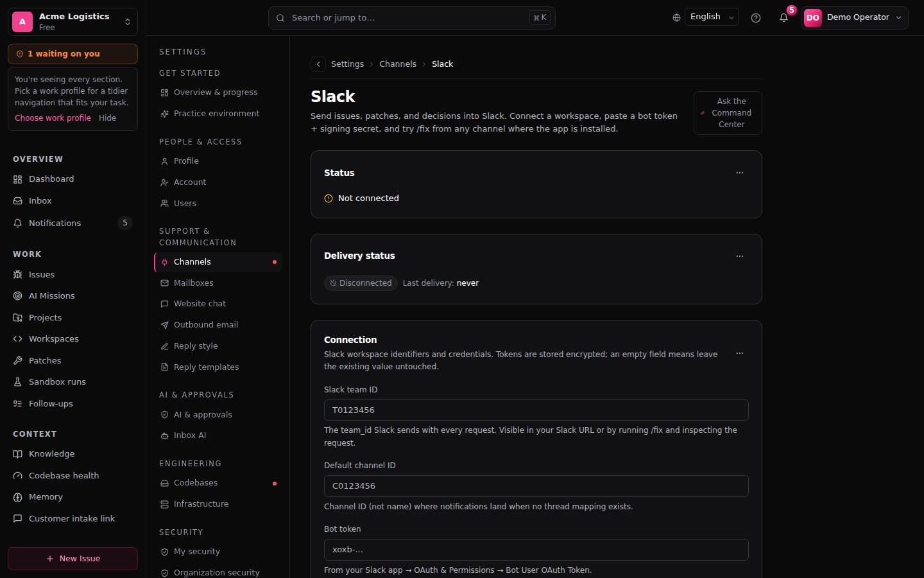
Task: Click Ask the Command Center button
Action: [728, 113]
